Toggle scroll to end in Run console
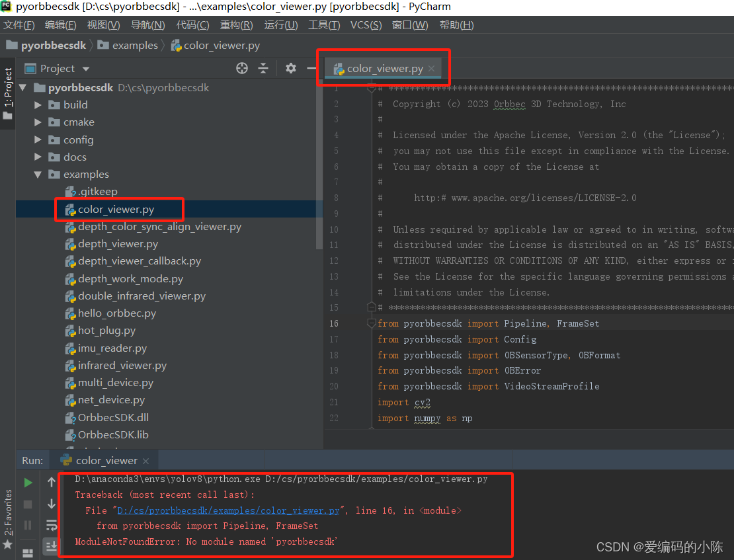 [x=51, y=545]
